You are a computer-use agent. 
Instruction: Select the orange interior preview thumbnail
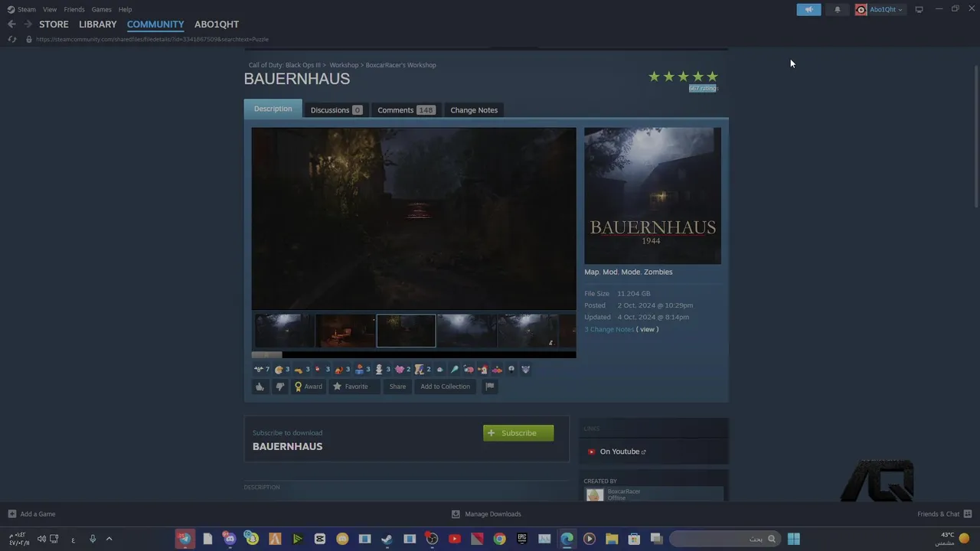345,331
